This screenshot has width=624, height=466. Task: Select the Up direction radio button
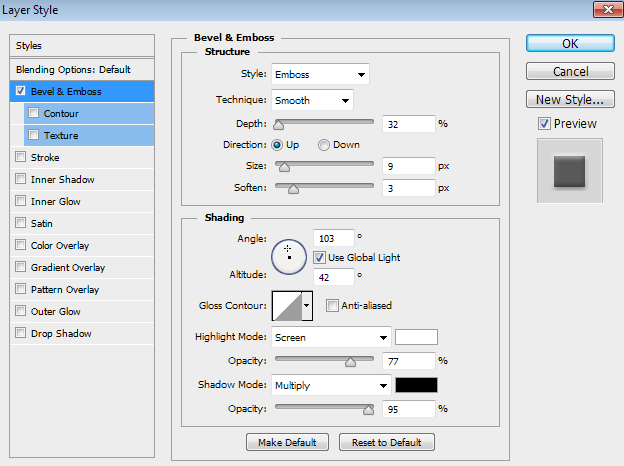[277, 145]
